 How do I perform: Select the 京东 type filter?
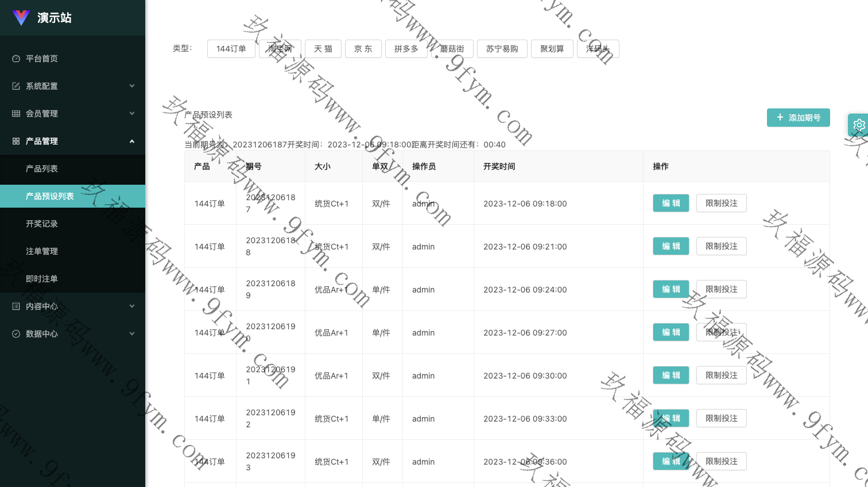tap(363, 49)
